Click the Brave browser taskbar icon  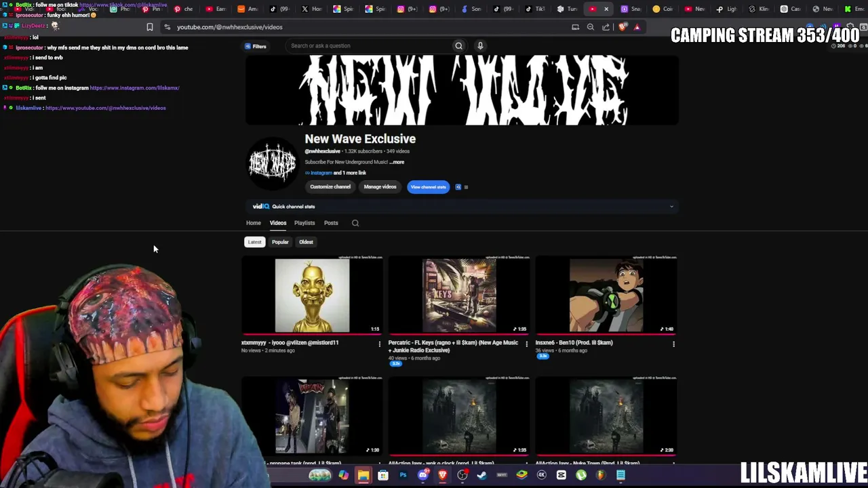point(442,475)
